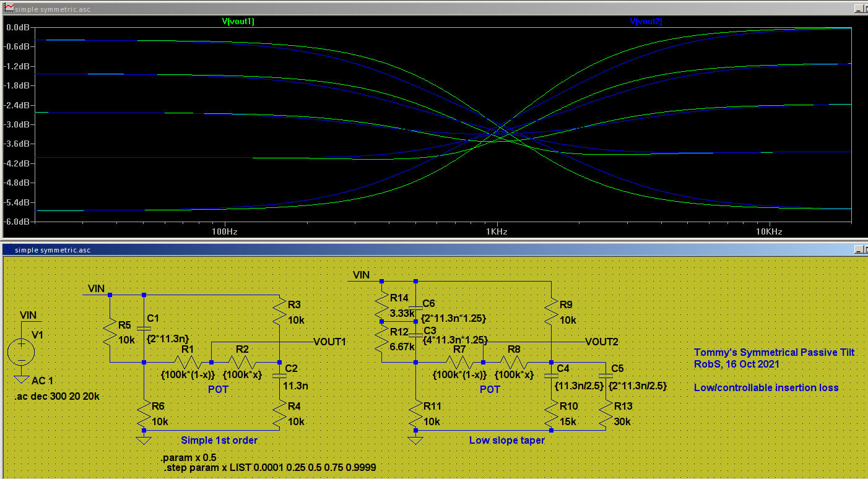The width and height of the screenshot is (868, 479).
Task: Select the V1 voltage source symbol
Action: coord(22,353)
